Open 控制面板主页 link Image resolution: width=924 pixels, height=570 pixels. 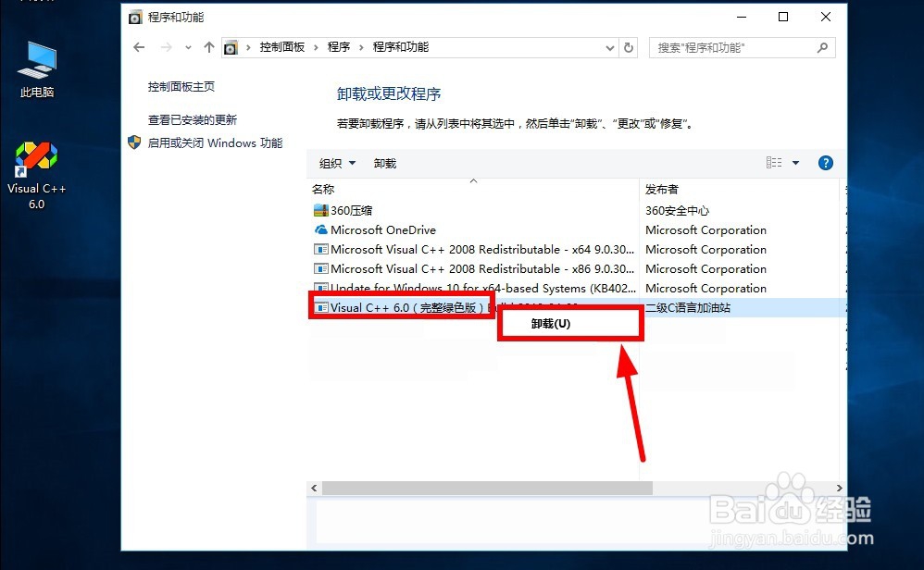181,87
